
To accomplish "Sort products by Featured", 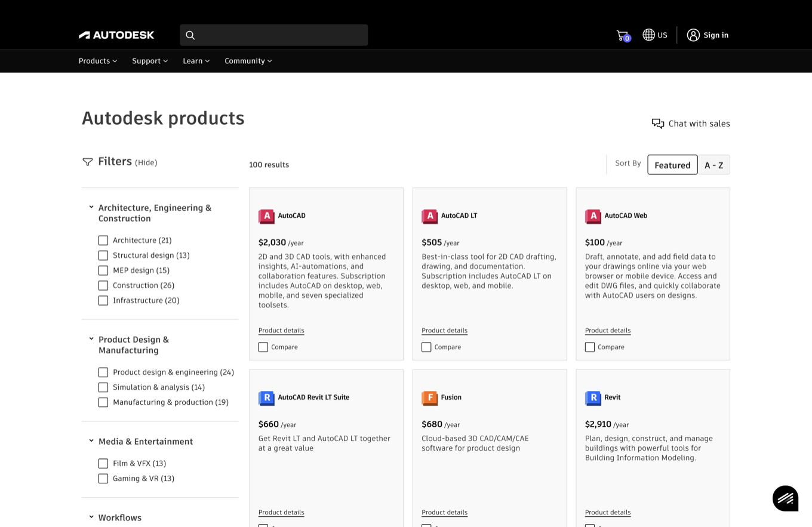I will pyautogui.click(x=672, y=165).
